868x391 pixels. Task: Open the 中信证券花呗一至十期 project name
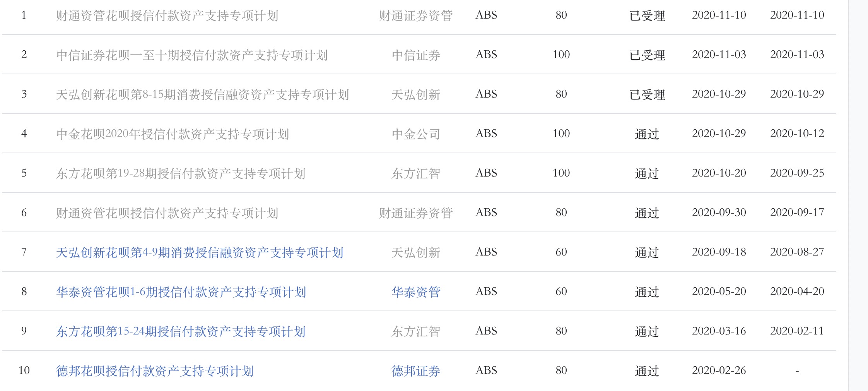(x=192, y=55)
